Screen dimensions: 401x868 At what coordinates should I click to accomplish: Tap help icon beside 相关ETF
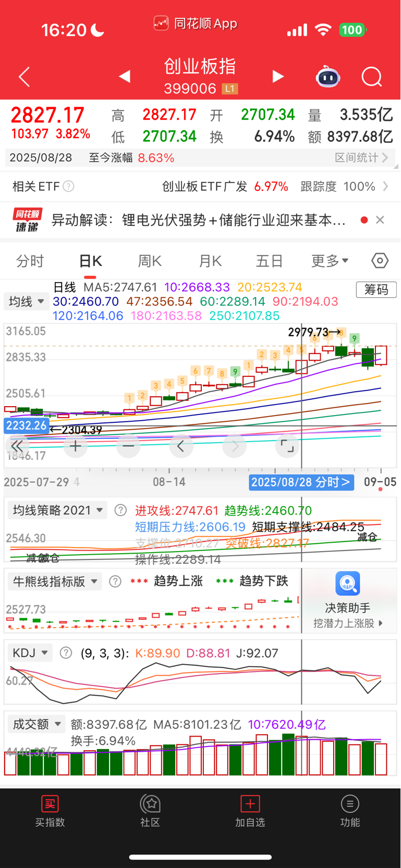pos(68,186)
